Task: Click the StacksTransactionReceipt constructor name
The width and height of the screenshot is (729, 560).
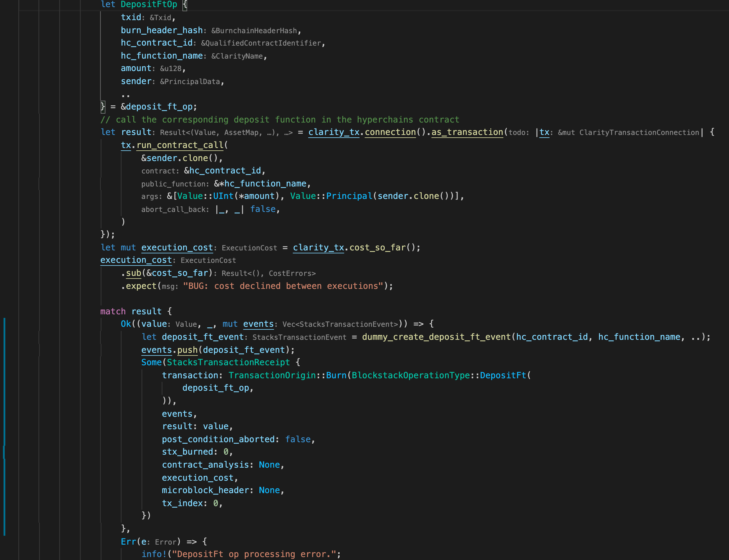Action: [228, 362]
